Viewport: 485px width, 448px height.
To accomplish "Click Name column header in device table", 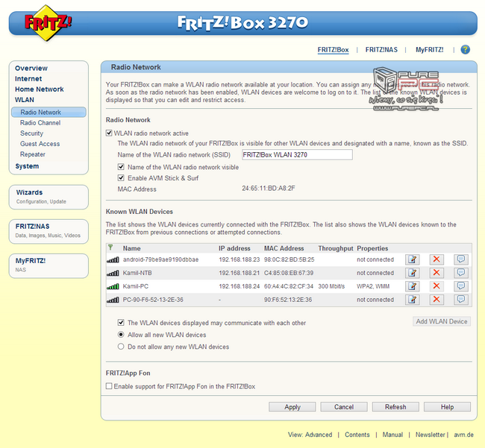I will (x=132, y=248).
